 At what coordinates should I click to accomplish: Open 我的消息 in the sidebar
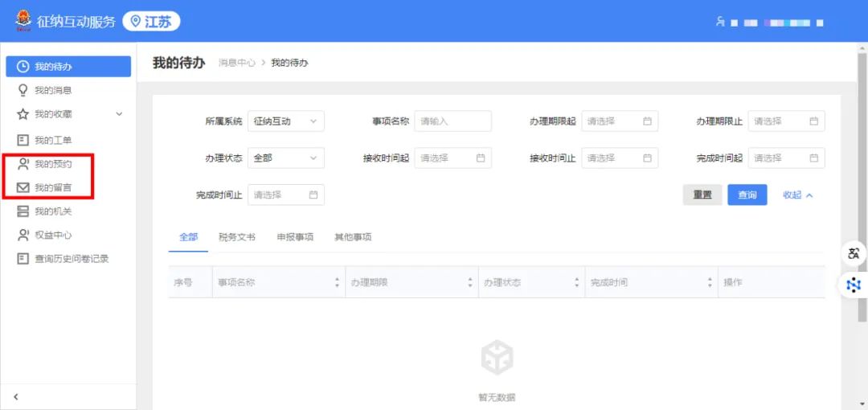(53, 90)
